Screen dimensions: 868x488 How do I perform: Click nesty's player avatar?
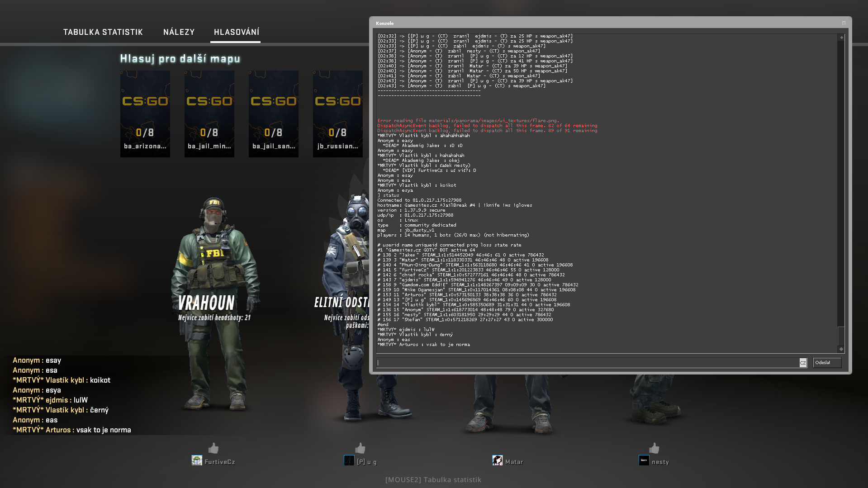pyautogui.click(x=644, y=461)
